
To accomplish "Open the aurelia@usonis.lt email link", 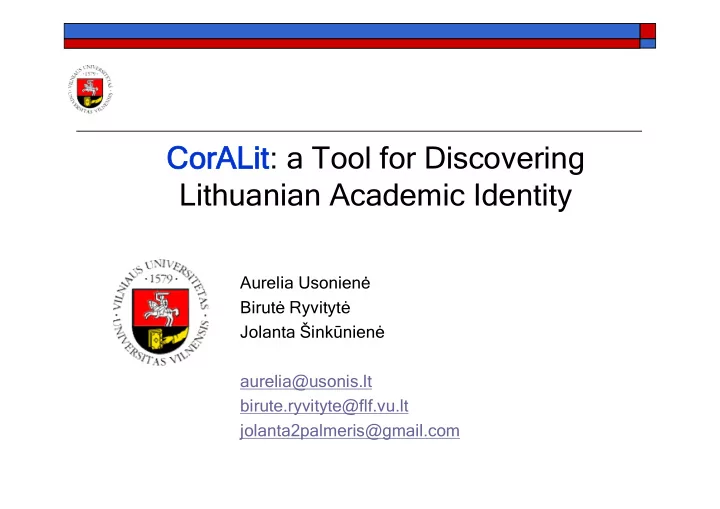I will (306, 382).
